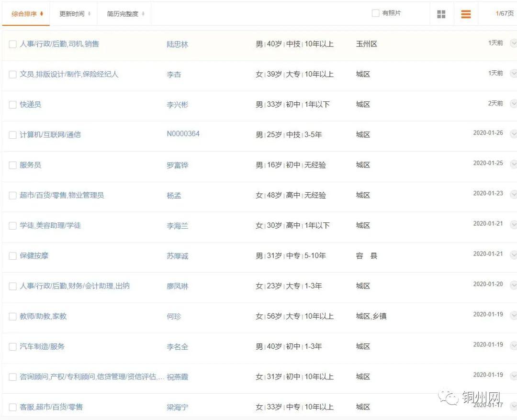Switch to list view layout
Screen dimensions: 517x420
(x=466, y=14)
